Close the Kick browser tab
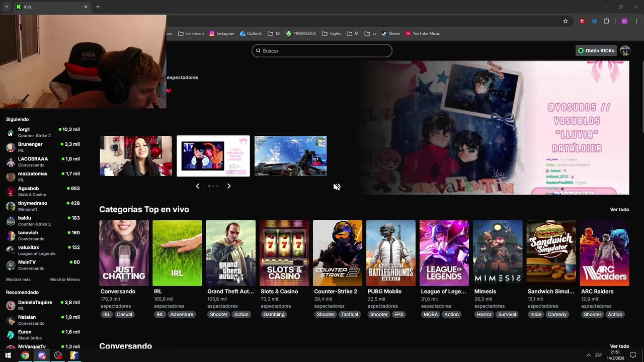 click(x=86, y=7)
